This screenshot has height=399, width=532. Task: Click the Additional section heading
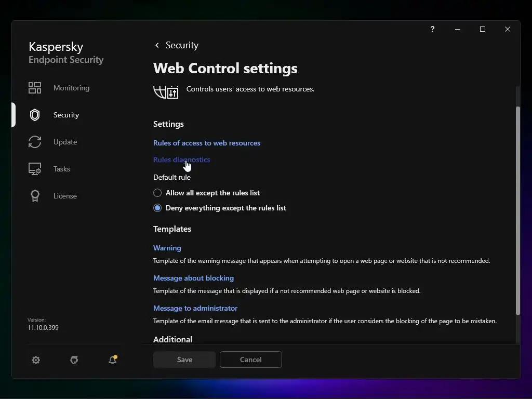click(172, 339)
